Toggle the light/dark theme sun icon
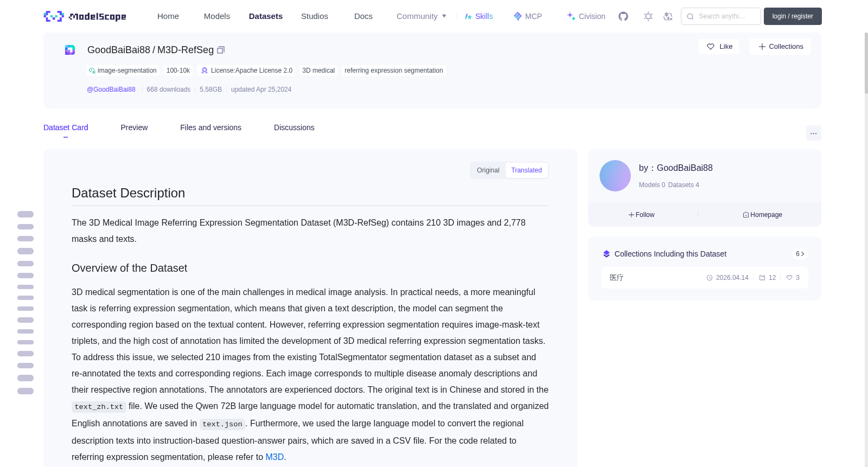The image size is (868, 467). click(648, 16)
